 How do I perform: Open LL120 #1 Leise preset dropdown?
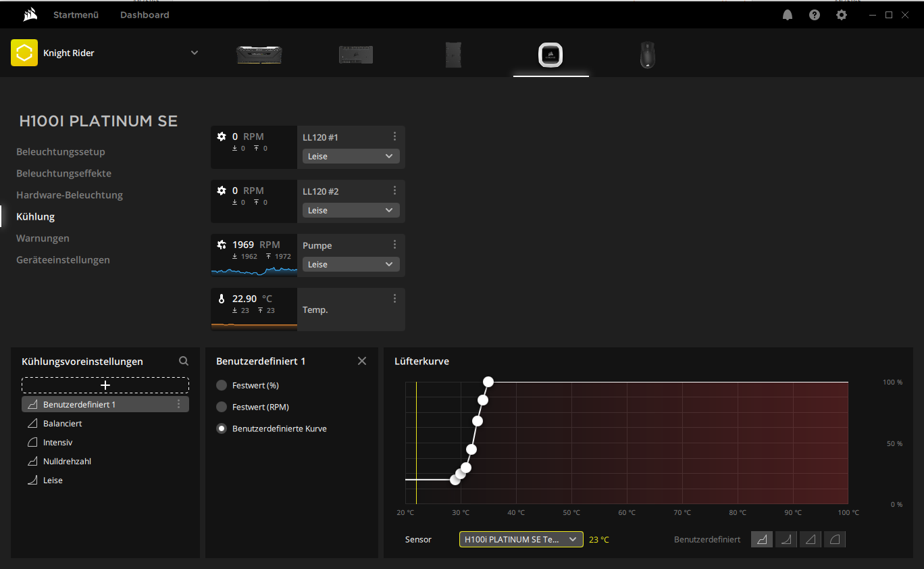click(x=351, y=156)
